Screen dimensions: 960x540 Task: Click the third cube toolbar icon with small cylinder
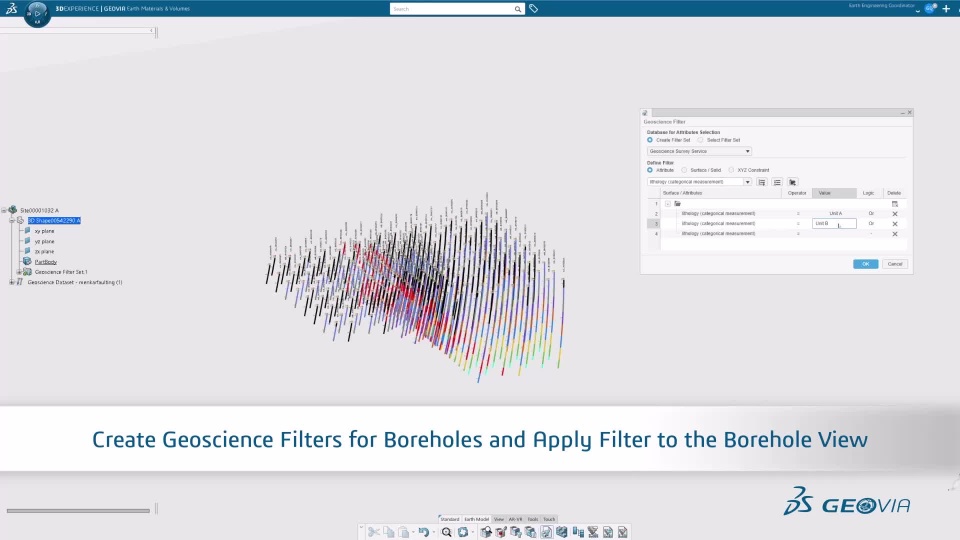click(x=516, y=532)
